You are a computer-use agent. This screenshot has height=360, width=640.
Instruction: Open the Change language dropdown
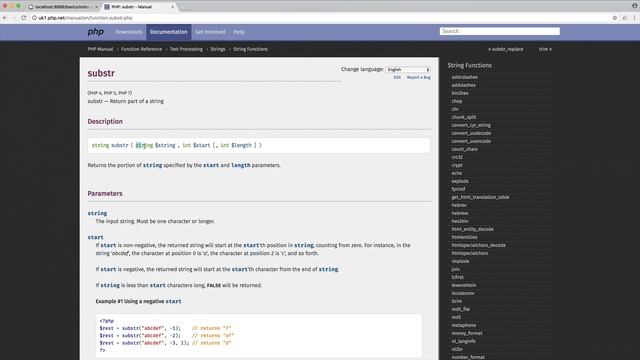(408, 69)
